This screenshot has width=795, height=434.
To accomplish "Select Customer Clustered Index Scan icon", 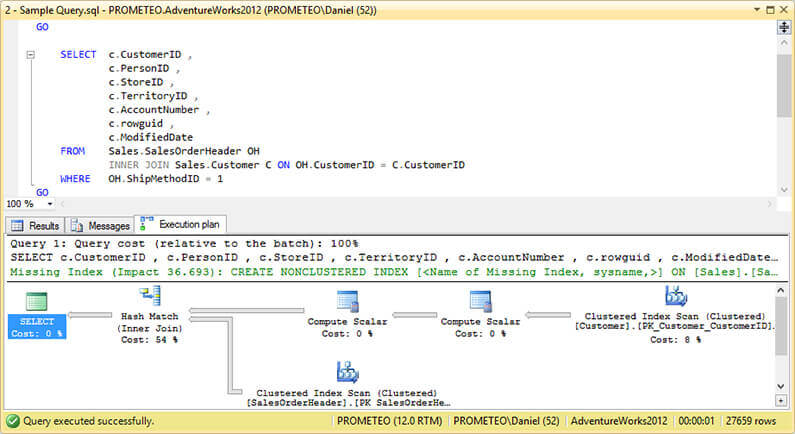I will tap(675, 297).
